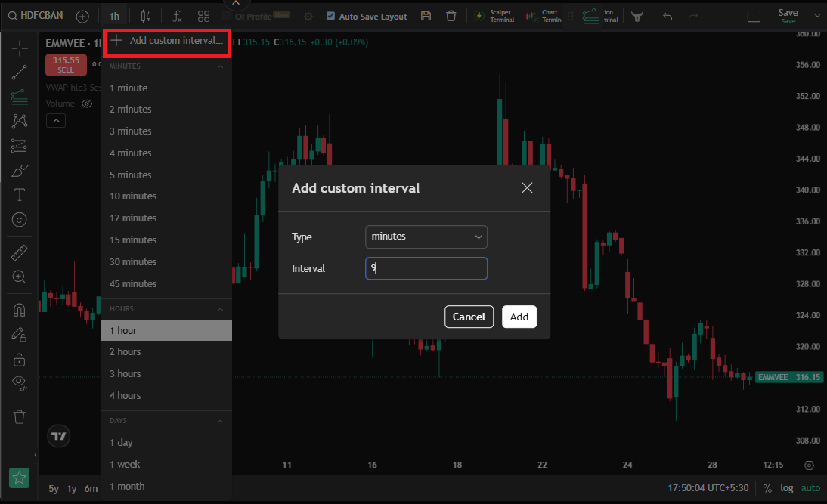Click the bull head icon in toolbar
This screenshot has width=827, height=504.
[x=637, y=17]
